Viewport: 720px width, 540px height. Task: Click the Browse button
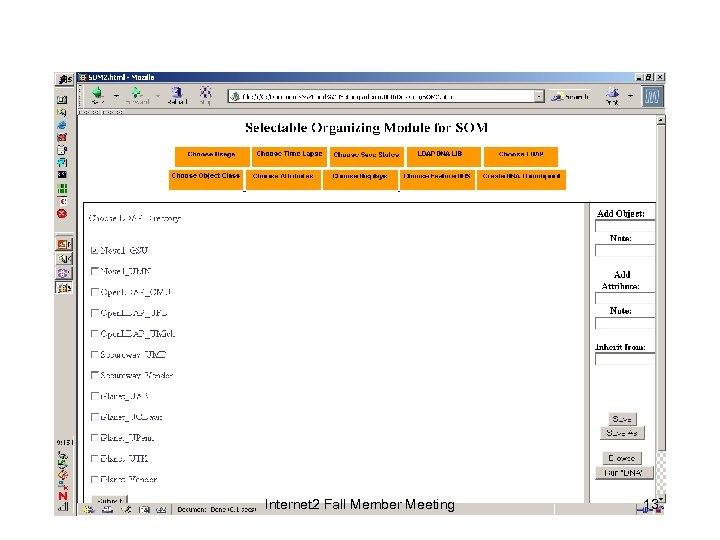pos(622,458)
